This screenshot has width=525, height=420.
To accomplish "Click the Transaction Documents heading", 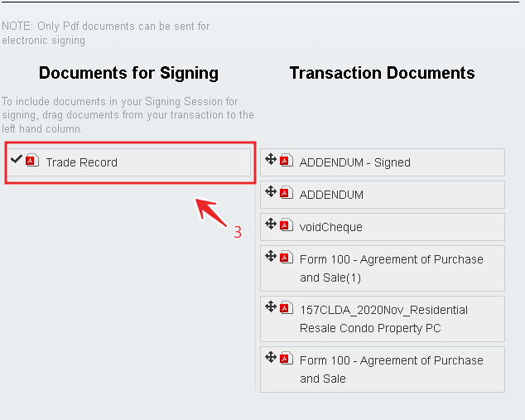I will click(382, 73).
